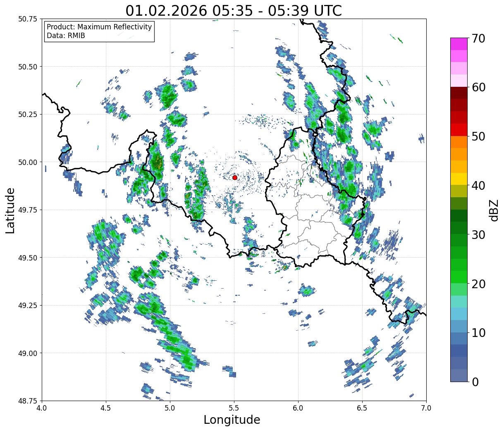Click the longitude tick label 4.5
Image resolution: width=504 pixels, height=430 pixels.
point(106,408)
